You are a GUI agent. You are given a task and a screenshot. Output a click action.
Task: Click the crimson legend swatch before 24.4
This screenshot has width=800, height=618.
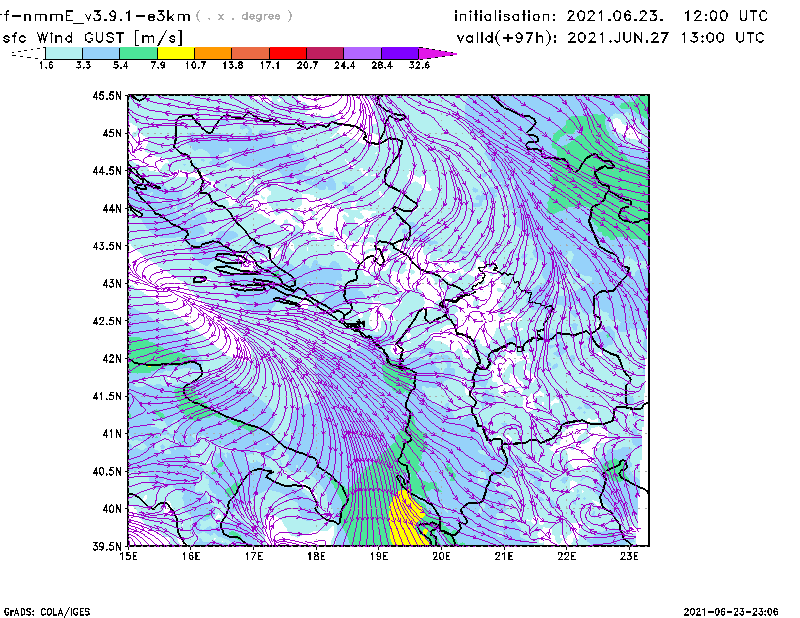(325, 53)
